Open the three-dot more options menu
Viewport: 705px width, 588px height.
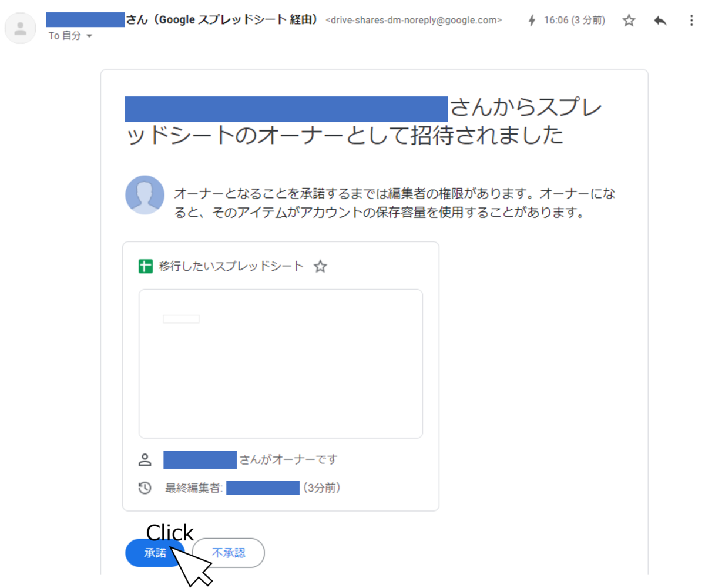point(691,21)
